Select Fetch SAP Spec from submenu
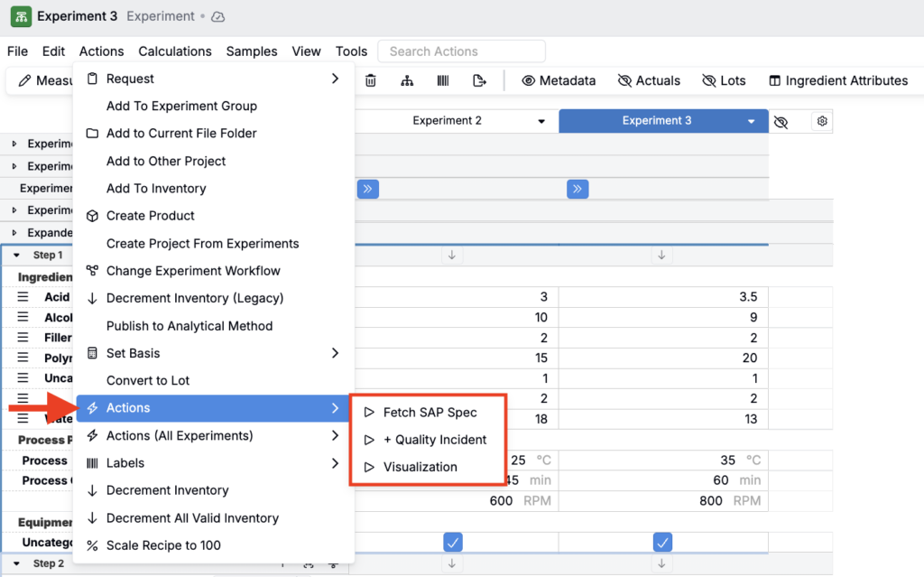The image size is (924, 577). tap(430, 412)
